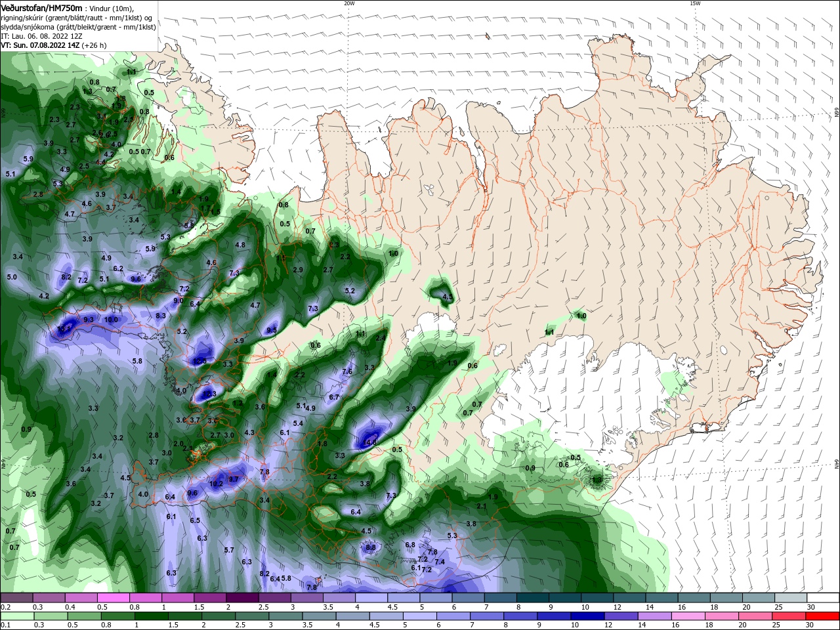Click the light grey 25 mm snow swatch

[791, 598]
